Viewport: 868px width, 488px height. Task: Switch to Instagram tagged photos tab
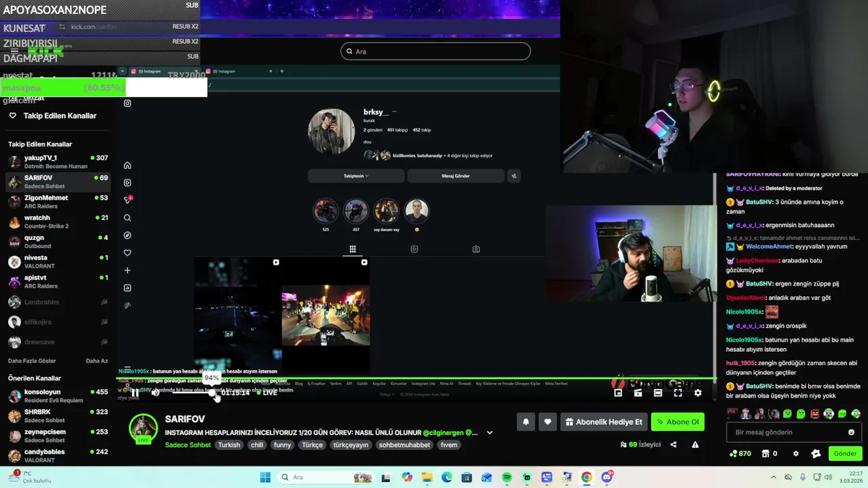(476, 249)
